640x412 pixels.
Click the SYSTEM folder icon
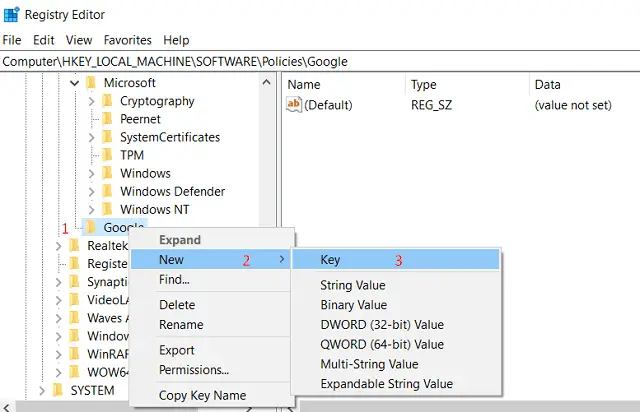58,390
